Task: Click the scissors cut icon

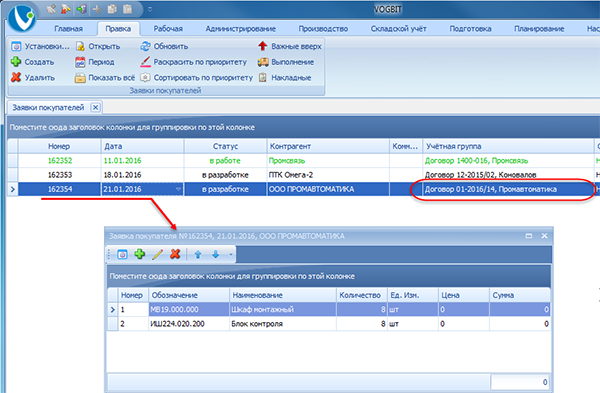Action: [x=97, y=9]
